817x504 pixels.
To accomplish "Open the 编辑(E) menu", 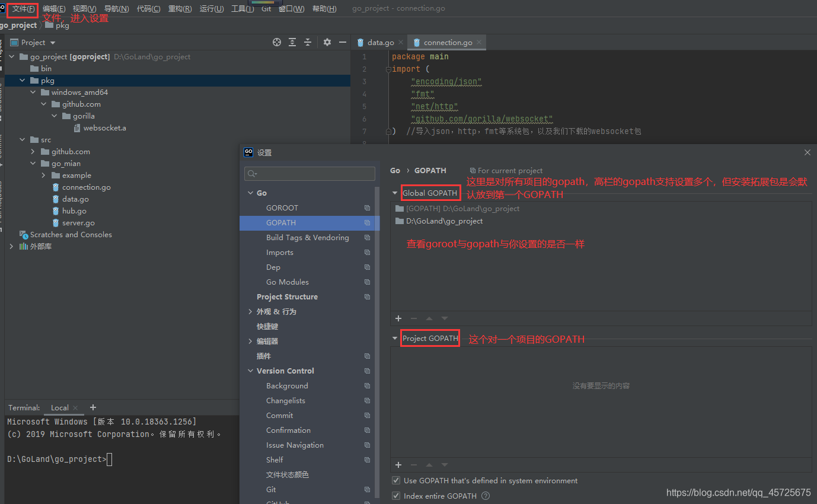I will tap(54, 9).
